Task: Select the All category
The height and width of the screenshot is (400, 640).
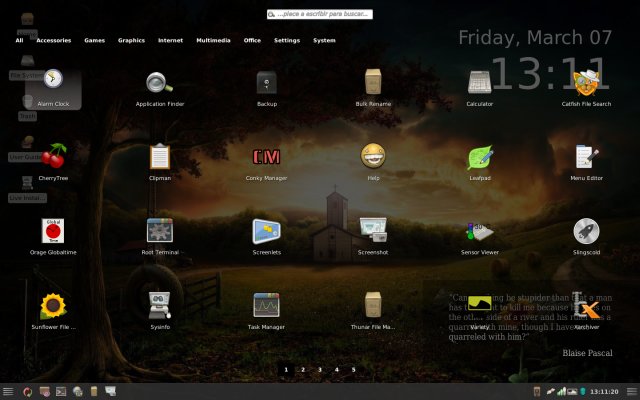Action: point(19,40)
